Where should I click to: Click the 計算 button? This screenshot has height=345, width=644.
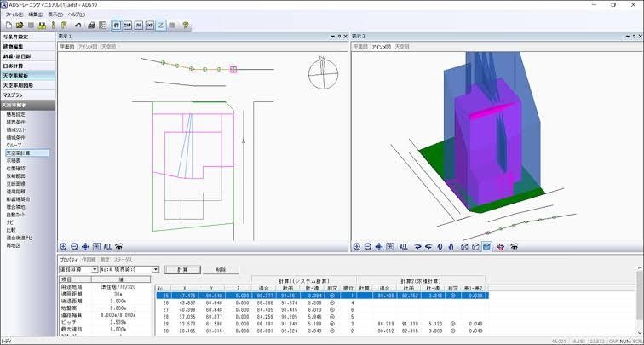pos(182,269)
